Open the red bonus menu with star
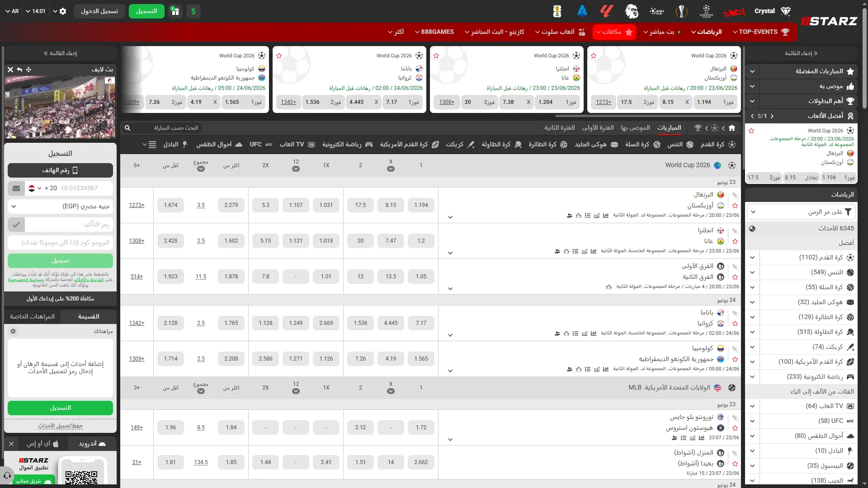Screen dimensions: 868x488 (x=614, y=32)
